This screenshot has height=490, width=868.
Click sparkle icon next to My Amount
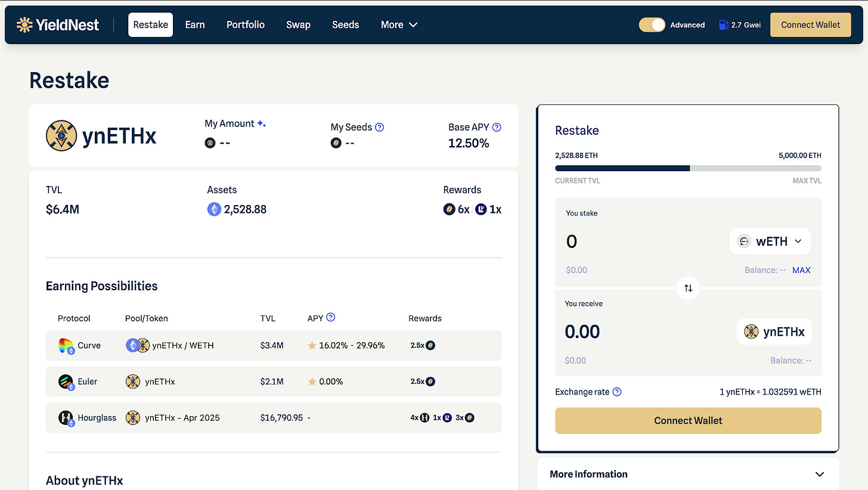[261, 124]
